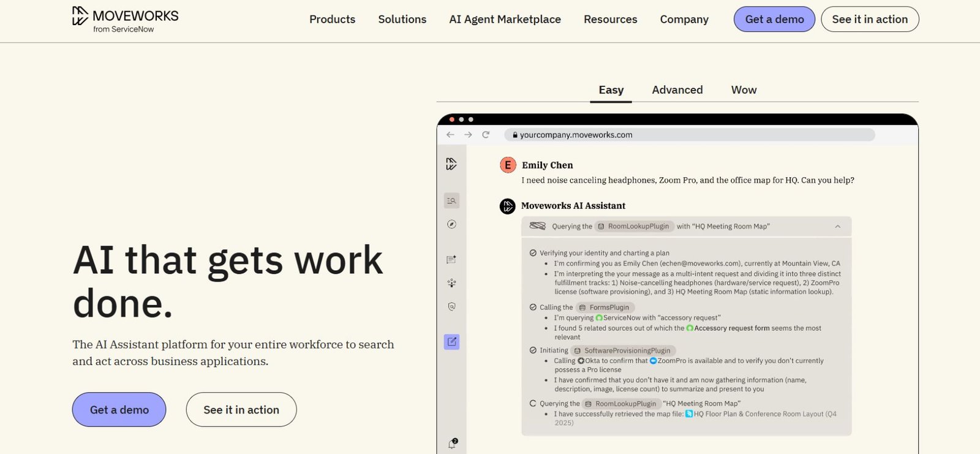Click the ZoomPro icon

tap(653, 361)
